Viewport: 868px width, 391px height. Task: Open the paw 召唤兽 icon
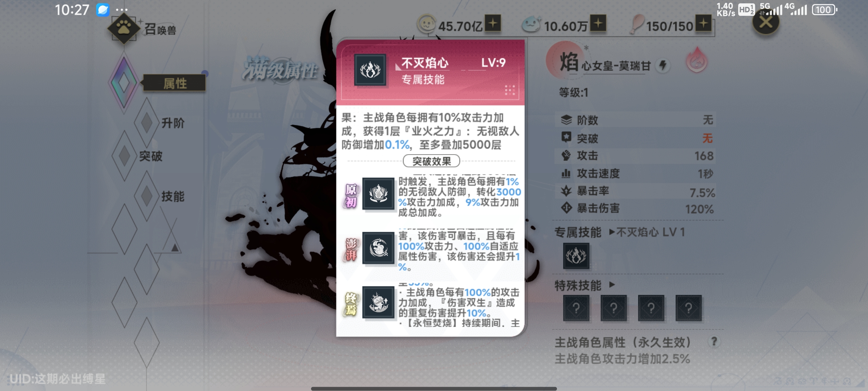tap(124, 29)
